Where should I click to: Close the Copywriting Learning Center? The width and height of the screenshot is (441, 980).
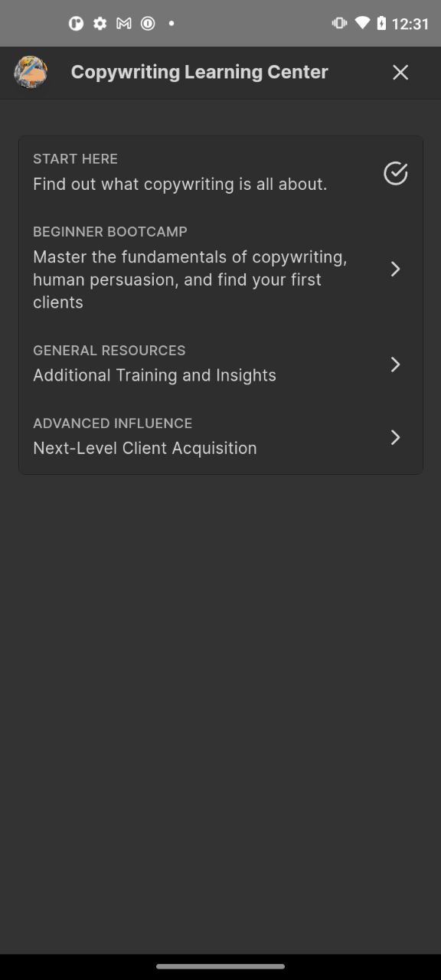[x=400, y=72]
